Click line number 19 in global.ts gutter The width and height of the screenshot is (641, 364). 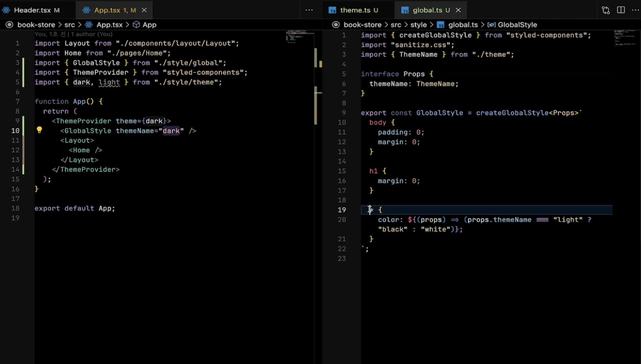(x=342, y=210)
